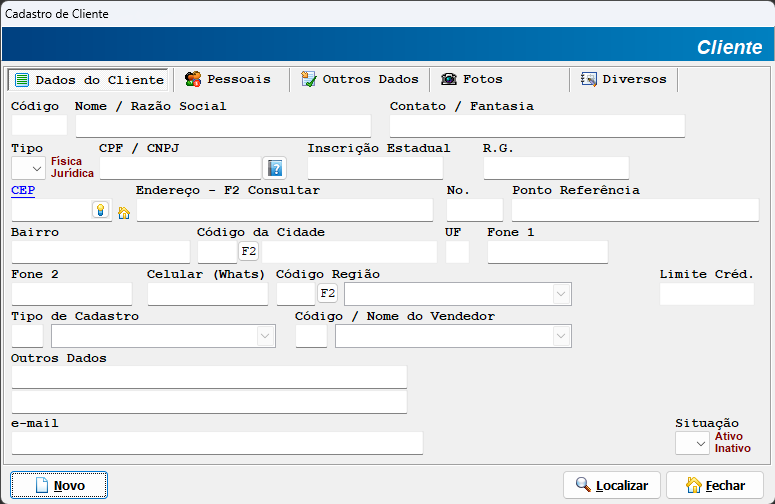This screenshot has height=504, width=775.
Task: Click the lightbulb icon beside CEP field
Action: 100,210
